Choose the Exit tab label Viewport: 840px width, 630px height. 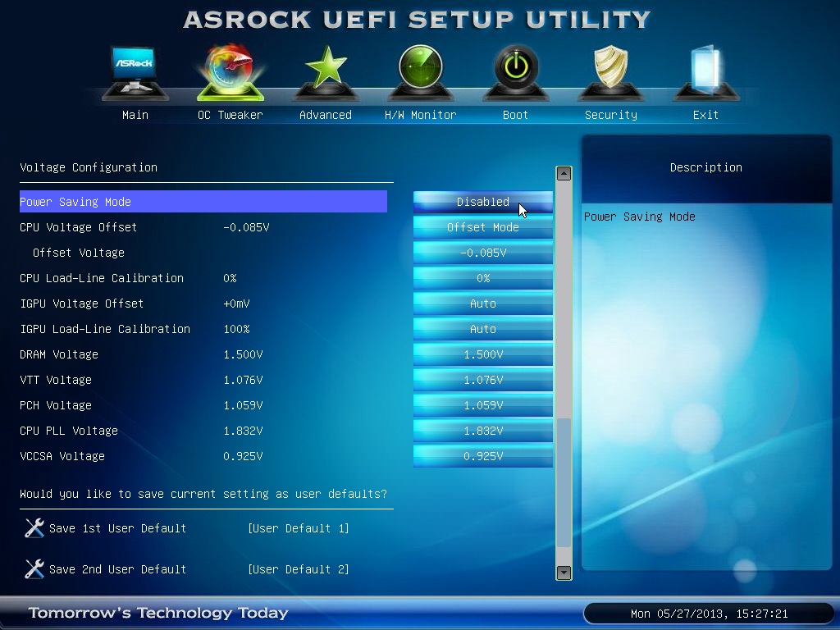click(705, 115)
